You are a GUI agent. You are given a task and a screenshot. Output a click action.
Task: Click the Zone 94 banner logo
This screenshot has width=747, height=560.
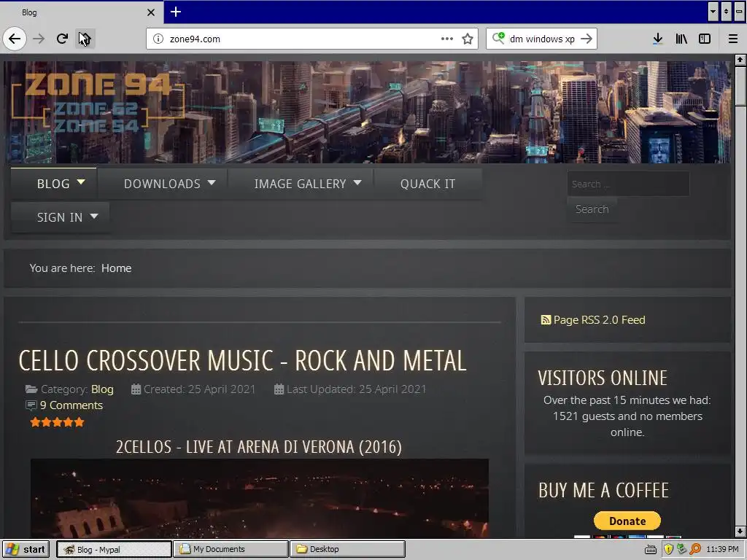[98, 104]
